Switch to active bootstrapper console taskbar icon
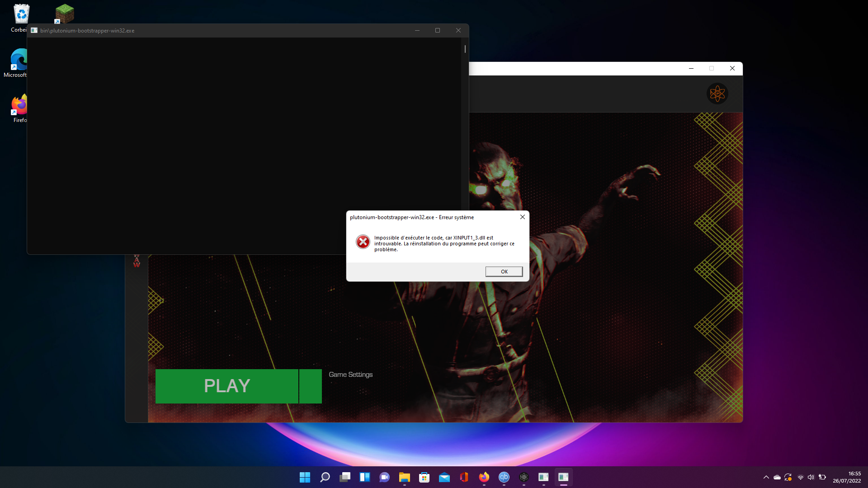Viewport: 868px width, 488px height. tap(563, 477)
